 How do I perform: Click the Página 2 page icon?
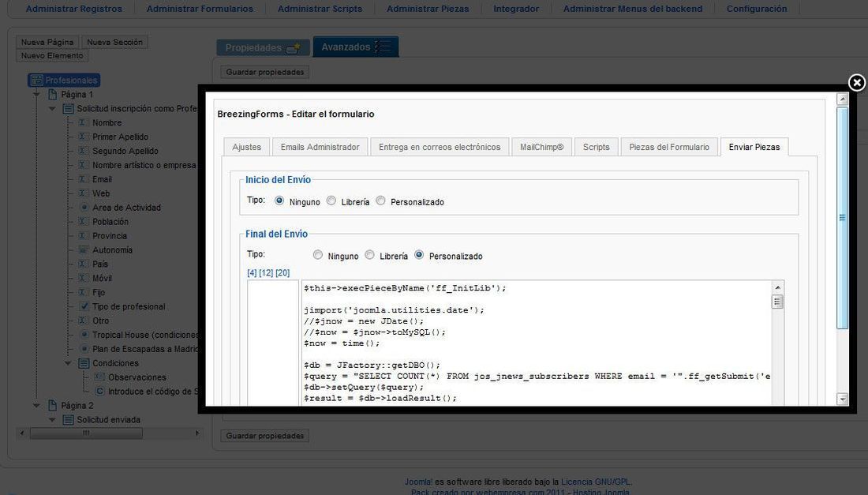(x=53, y=405)
